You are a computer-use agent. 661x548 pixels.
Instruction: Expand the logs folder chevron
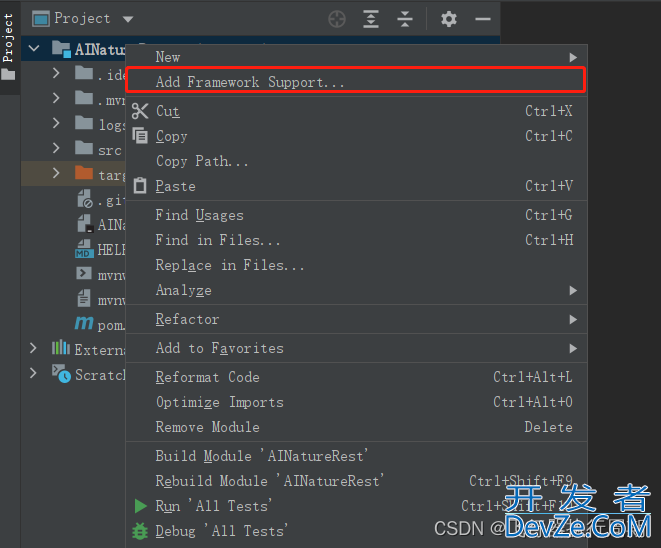pos(56,123)
